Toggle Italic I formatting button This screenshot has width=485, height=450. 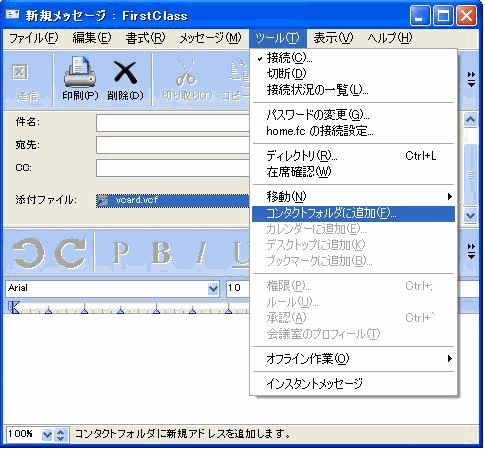201,252
